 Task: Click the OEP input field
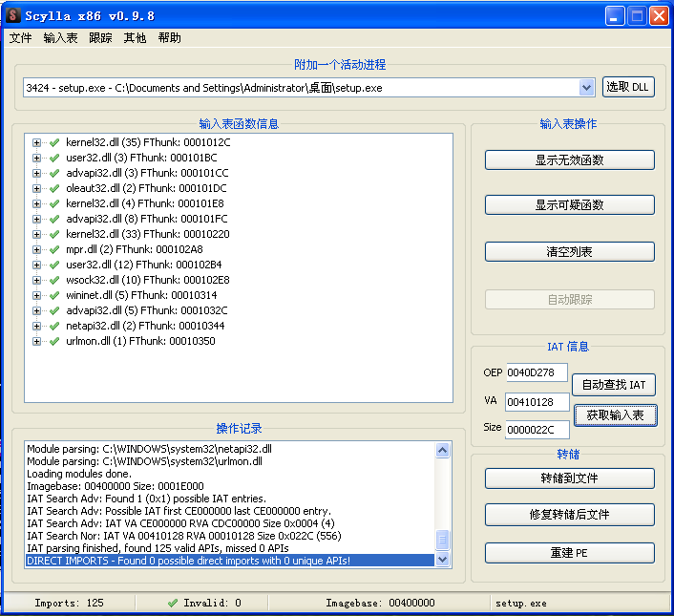(x=537, y=372)
